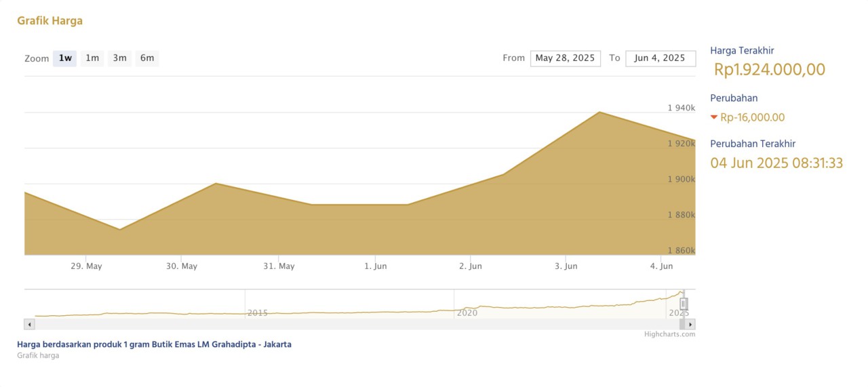Image resolution: width=868 pixels, height=387 pixels.
Task: Click the To date field Jun 4, 2025
Action: point(660,58)
